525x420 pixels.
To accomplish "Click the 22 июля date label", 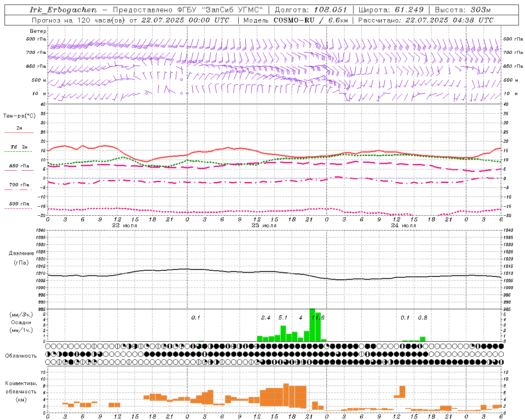I will (125, 225).
